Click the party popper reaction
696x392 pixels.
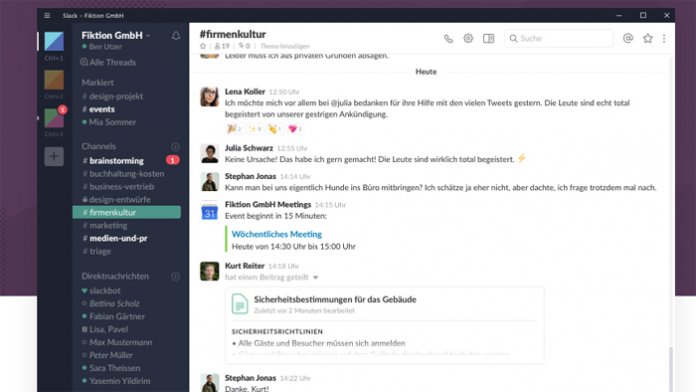(x=234, y=129)
